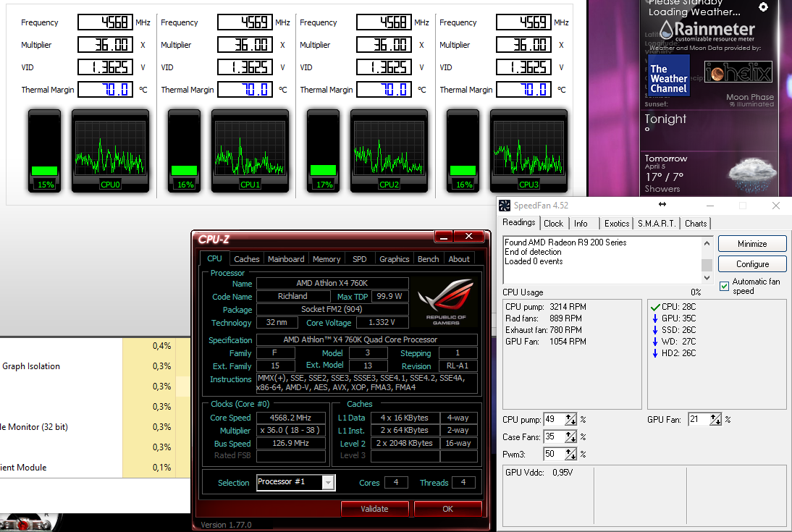This screenshot has width=792, height=532.
Task: Open The Weather Channel logo
Action: point(668,75)
